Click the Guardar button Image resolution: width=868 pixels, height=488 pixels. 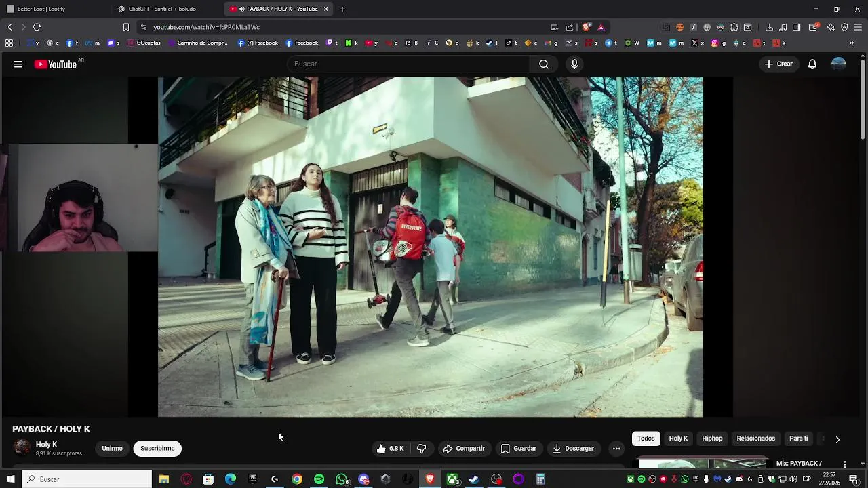click(x=519, y=449)
